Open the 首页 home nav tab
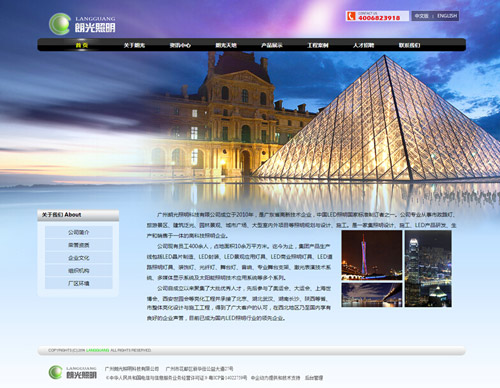500x388 pixels. point(82,45)
